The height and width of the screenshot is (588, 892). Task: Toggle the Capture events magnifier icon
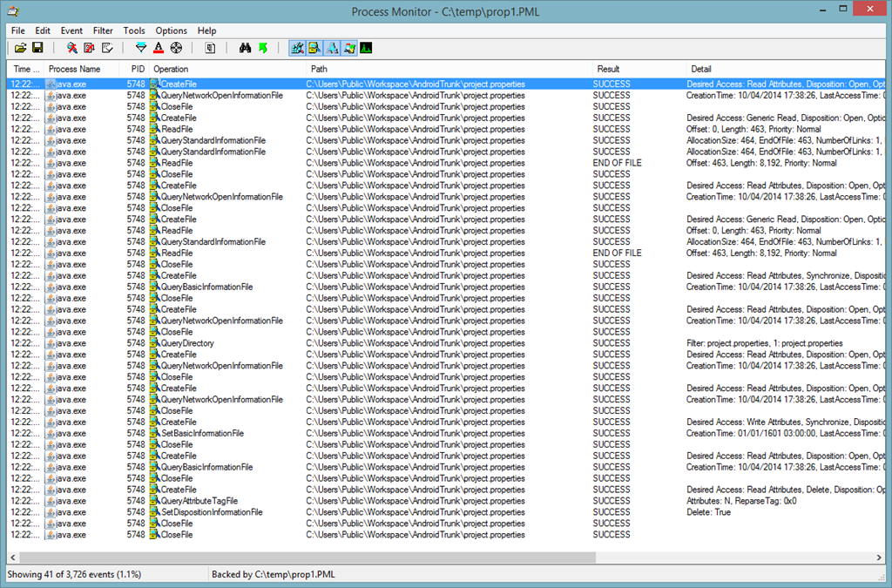click(71, 48)
